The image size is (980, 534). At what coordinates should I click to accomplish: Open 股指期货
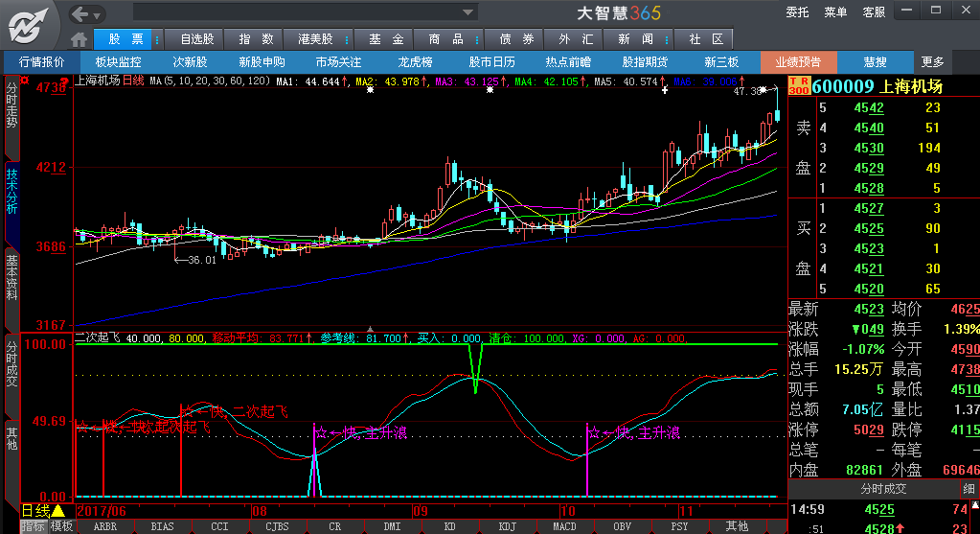point(645,62)
